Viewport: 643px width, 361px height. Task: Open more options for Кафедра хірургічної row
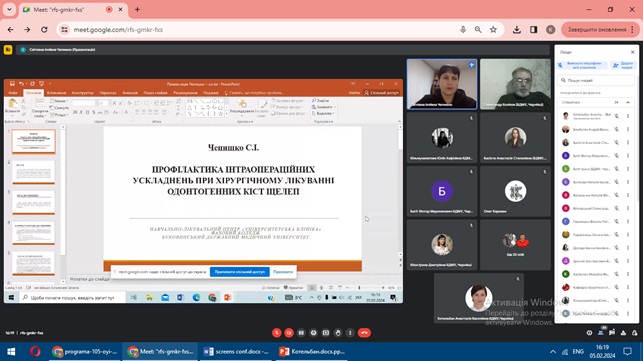628,287
